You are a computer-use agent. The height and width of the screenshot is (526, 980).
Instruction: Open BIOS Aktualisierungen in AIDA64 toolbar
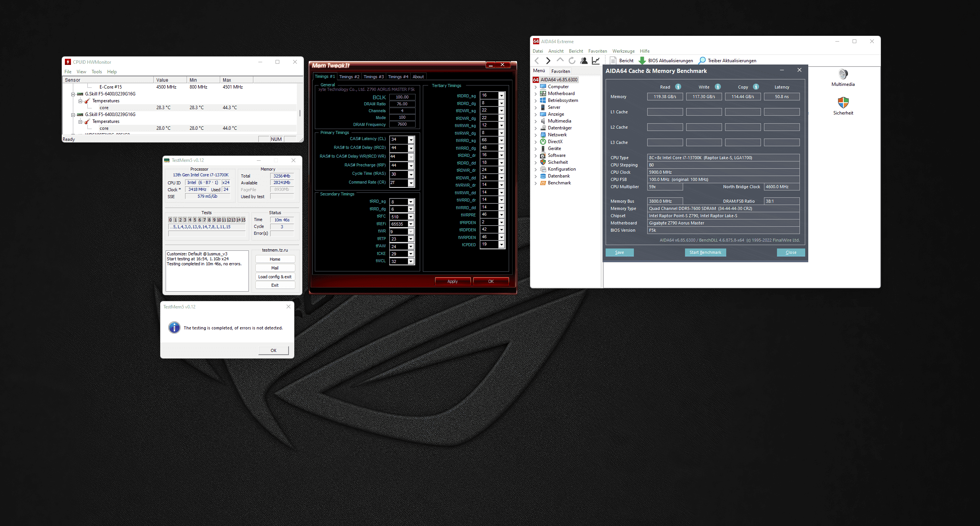666,60
